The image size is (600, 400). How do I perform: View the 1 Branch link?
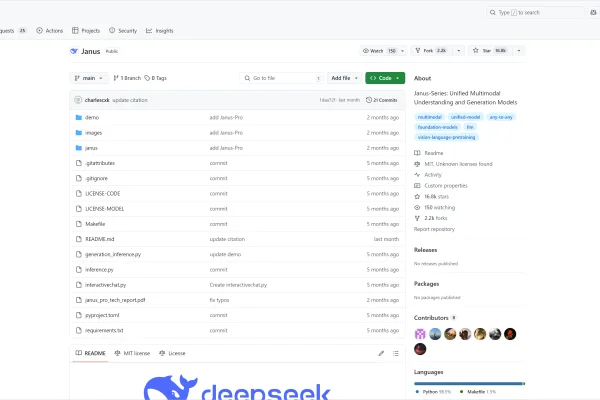coord(127,78)
